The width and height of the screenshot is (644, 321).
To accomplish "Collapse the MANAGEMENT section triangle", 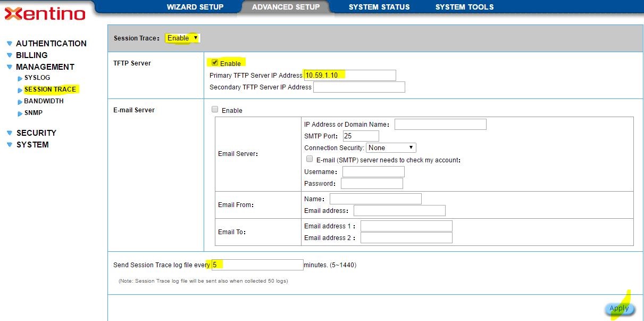I will click(10, 67).
